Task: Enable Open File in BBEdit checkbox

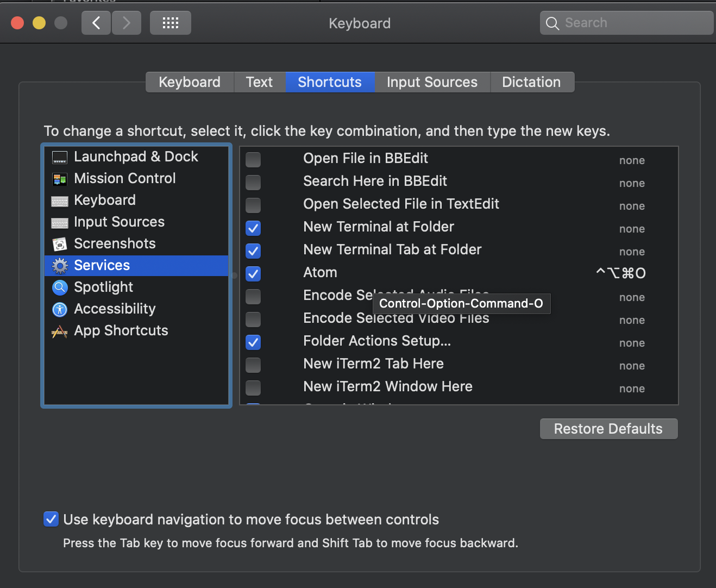Action: 253,160
